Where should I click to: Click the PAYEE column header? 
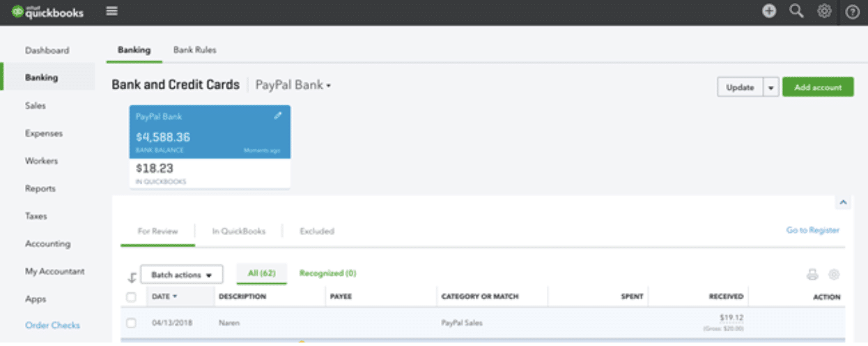click(341, 296)
